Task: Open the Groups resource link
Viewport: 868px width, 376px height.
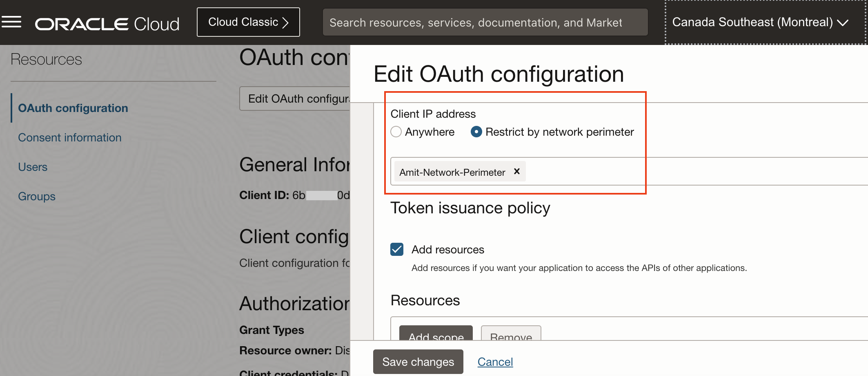Action: (36, 196)
